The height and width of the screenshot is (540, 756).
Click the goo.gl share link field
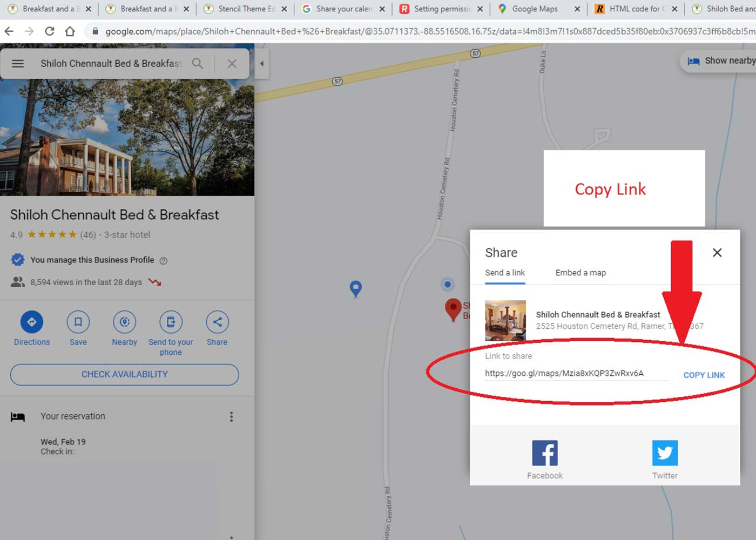[576, 374]
